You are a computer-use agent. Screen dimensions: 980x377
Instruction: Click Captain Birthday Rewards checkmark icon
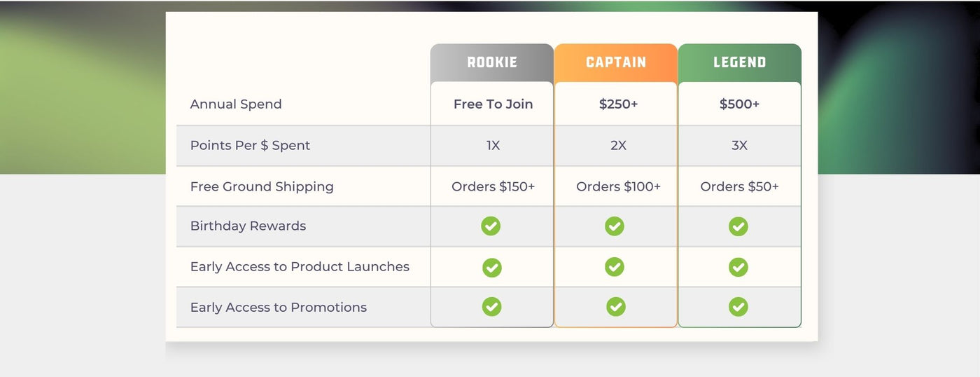[x=615, y=226]
